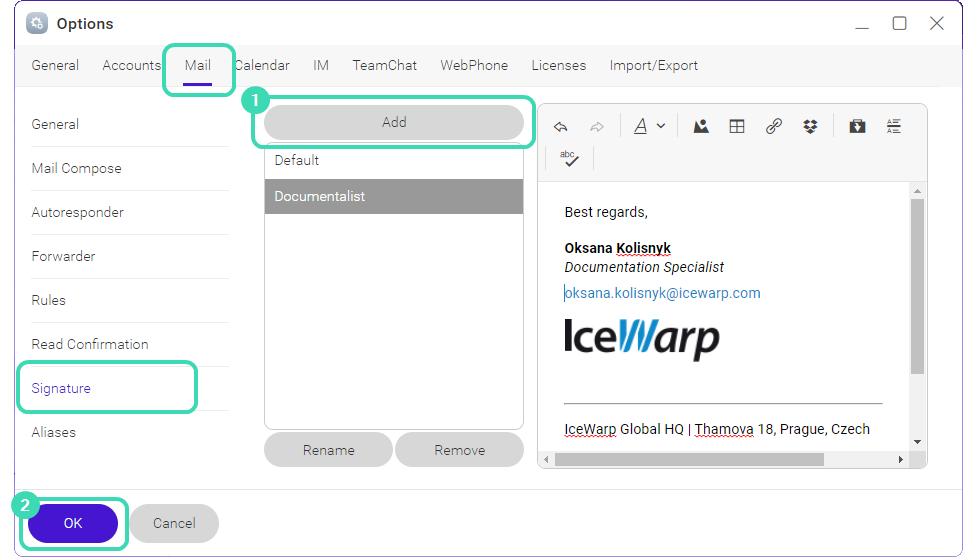Insert an image into the signature

click(701, 127)
